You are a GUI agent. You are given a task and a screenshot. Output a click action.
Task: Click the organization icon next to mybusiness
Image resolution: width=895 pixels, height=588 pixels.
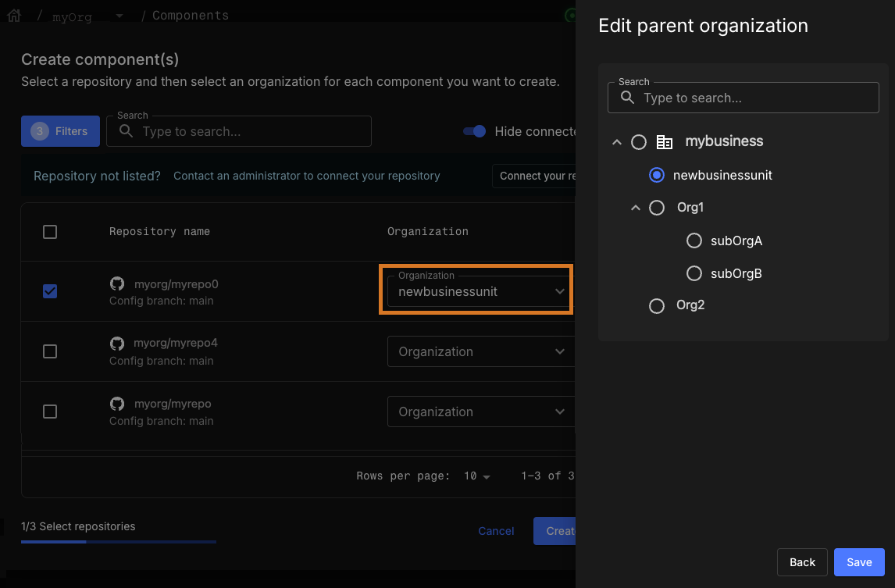point(665,141)
